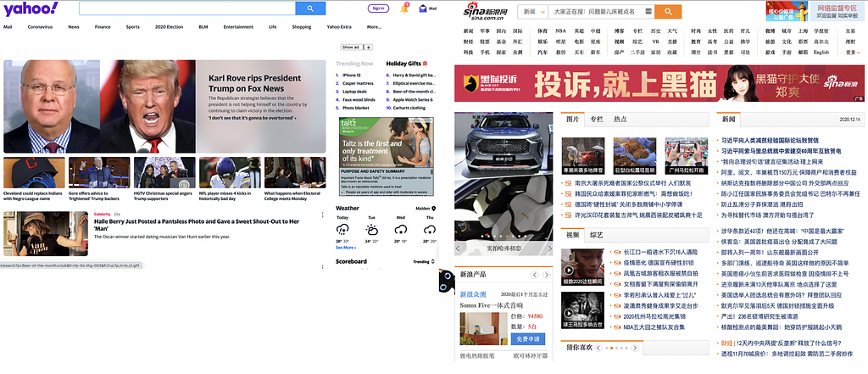Click the Wed weather cloud icon
Viewport: 868px width, 374px height.
401,229
